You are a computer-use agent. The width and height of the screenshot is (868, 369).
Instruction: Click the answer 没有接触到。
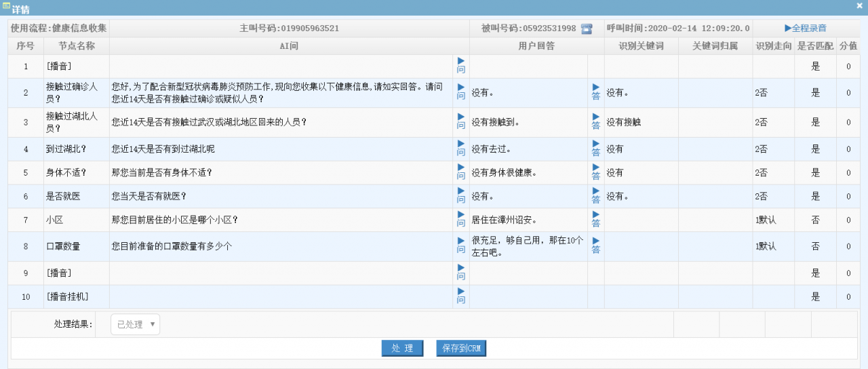click(x=496, y=122)
